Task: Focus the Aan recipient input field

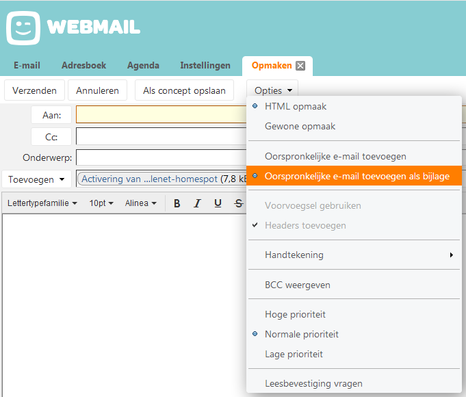Action: coord(161,115)
